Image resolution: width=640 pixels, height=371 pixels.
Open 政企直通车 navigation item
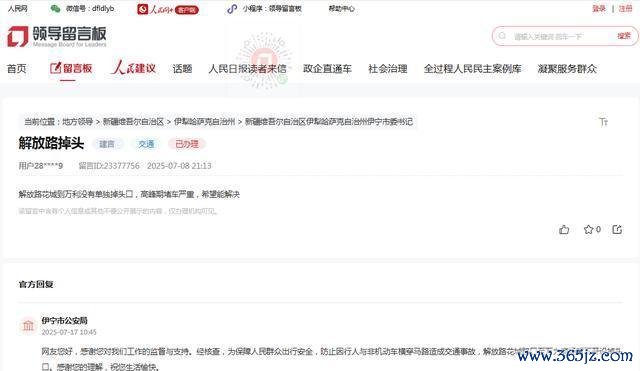(327, 69)
